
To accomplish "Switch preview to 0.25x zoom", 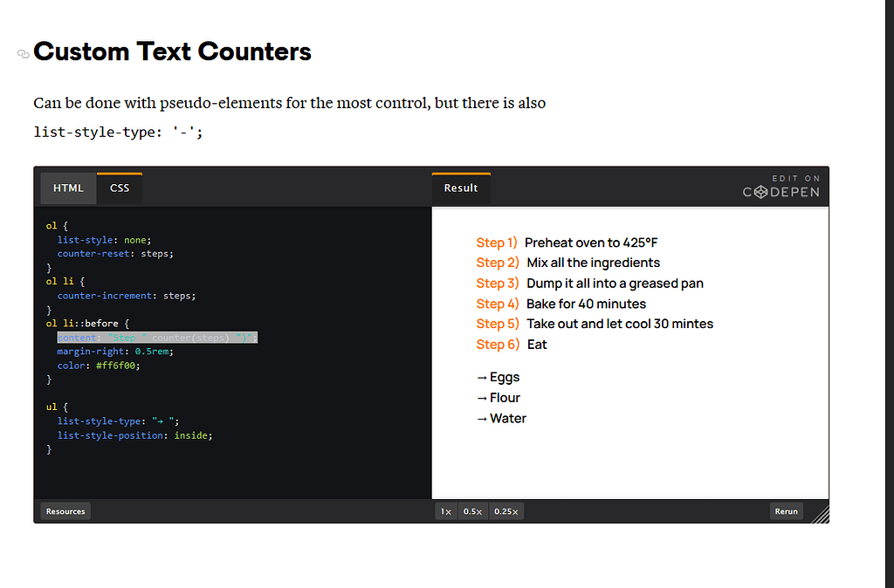I will [x=506, y=511].
